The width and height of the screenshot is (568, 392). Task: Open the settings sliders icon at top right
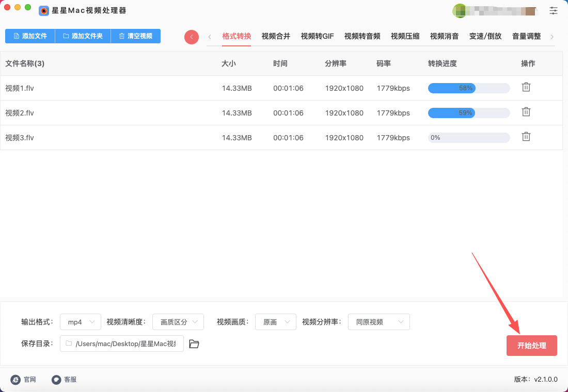(x=554, y=10)
